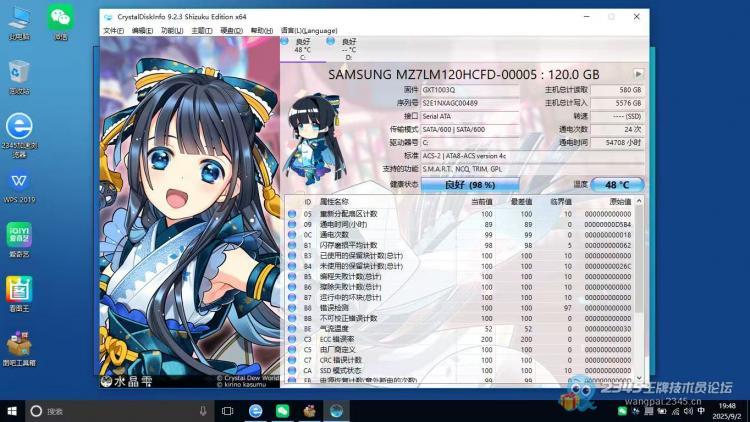Open the 主题(T) menu
750x422 pixels.
(x=201, y=31)
